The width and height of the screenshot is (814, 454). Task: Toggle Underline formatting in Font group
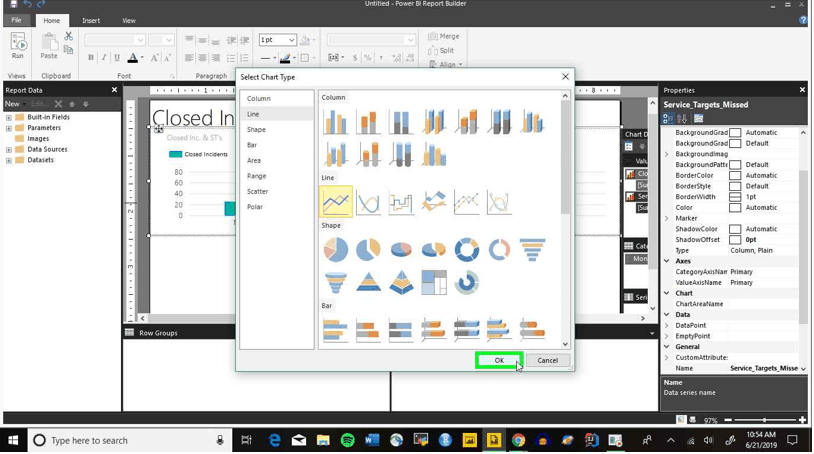[x=117, y=58]
